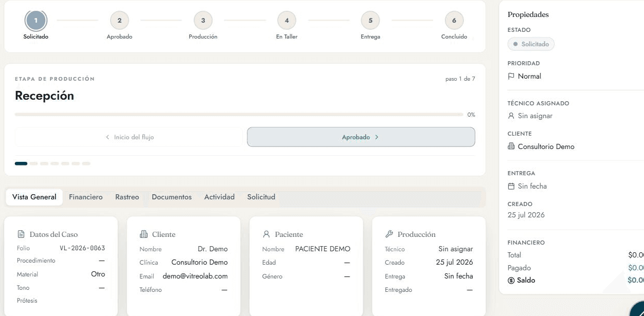Click folio number VL-2026-0063
The width and height of the screenshot is (644, 316).
tap(82, 248)
